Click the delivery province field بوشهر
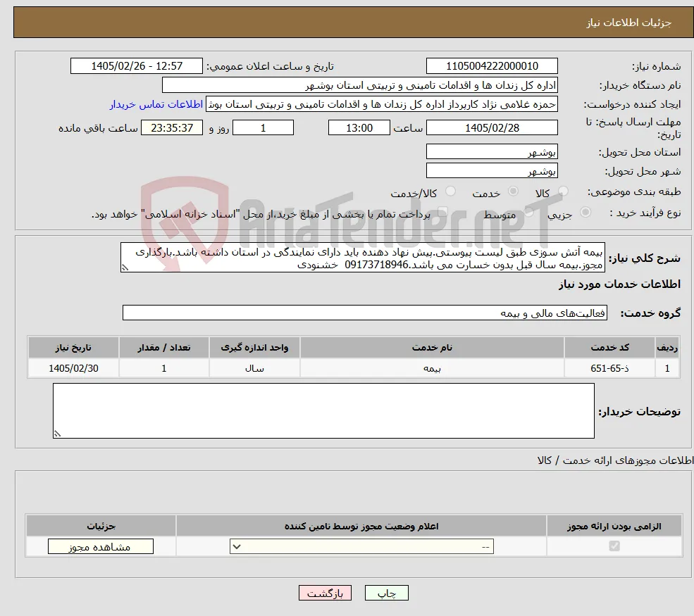 point(492,151)
